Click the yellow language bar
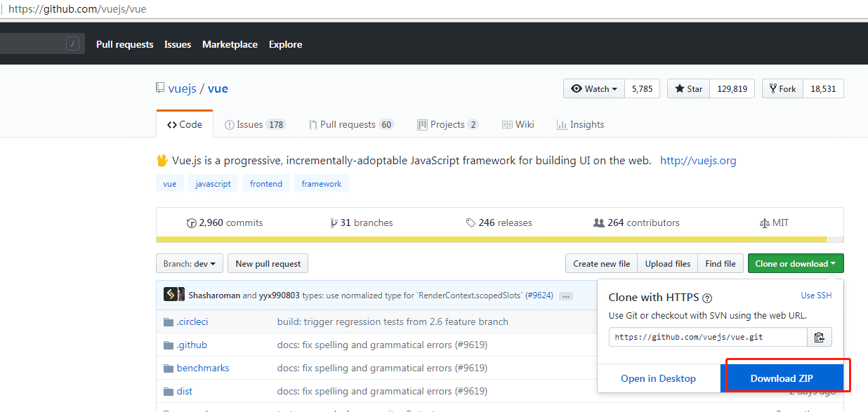Screen dimensions: 868x412 [492, 239]
